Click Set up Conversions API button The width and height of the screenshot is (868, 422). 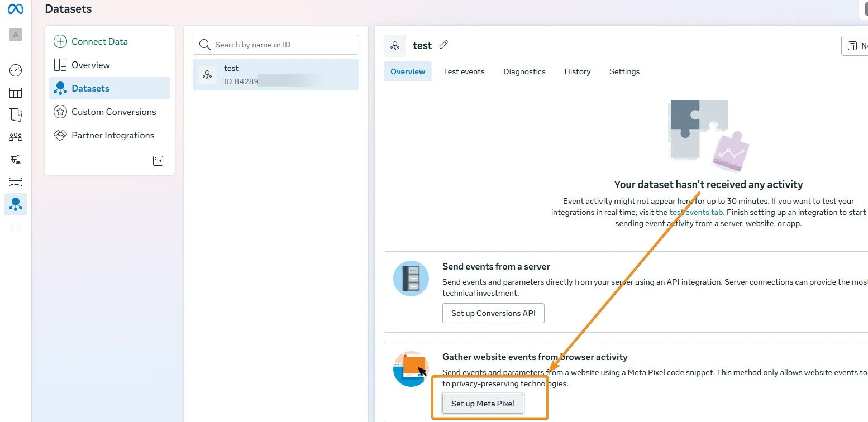click(x=493, y=313)
